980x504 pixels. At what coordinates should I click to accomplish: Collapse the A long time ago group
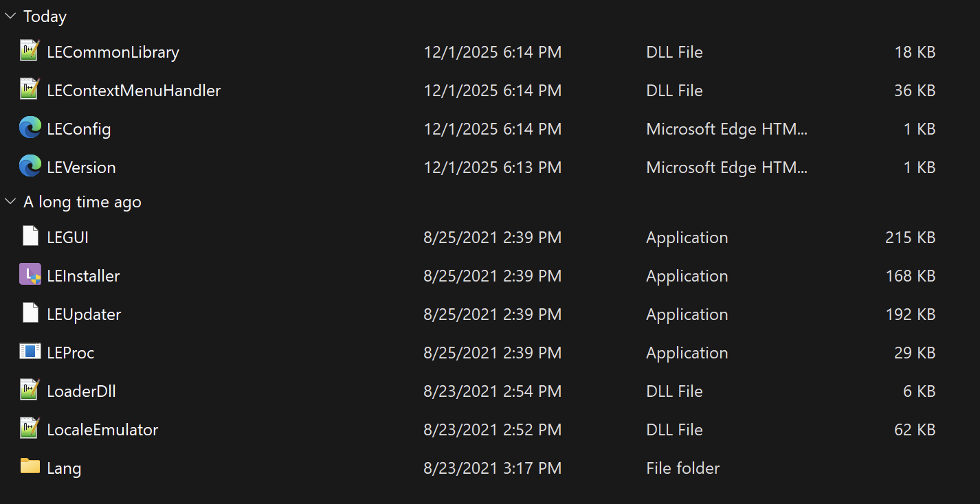click(x=10, y=201)
